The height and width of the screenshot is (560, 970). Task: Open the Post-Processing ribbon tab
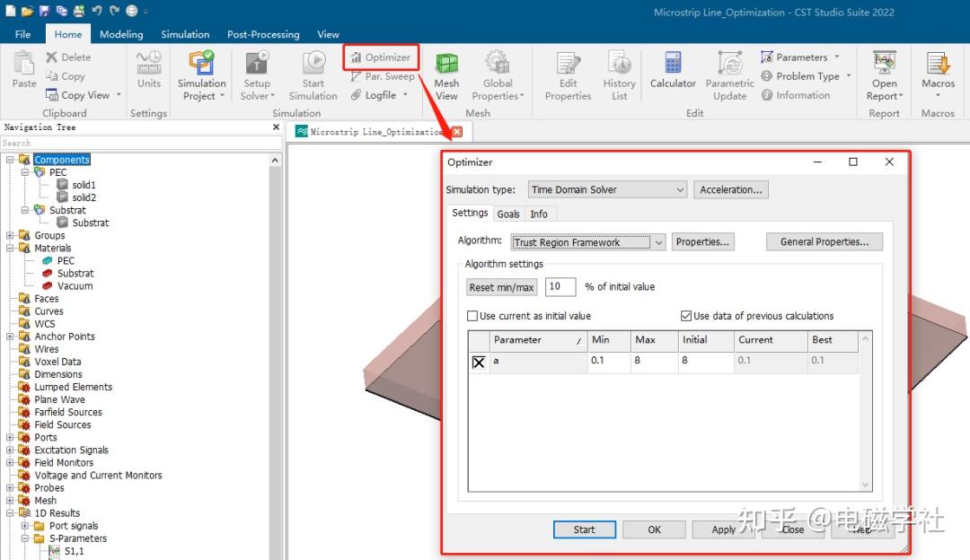click(x=263, y=35)
